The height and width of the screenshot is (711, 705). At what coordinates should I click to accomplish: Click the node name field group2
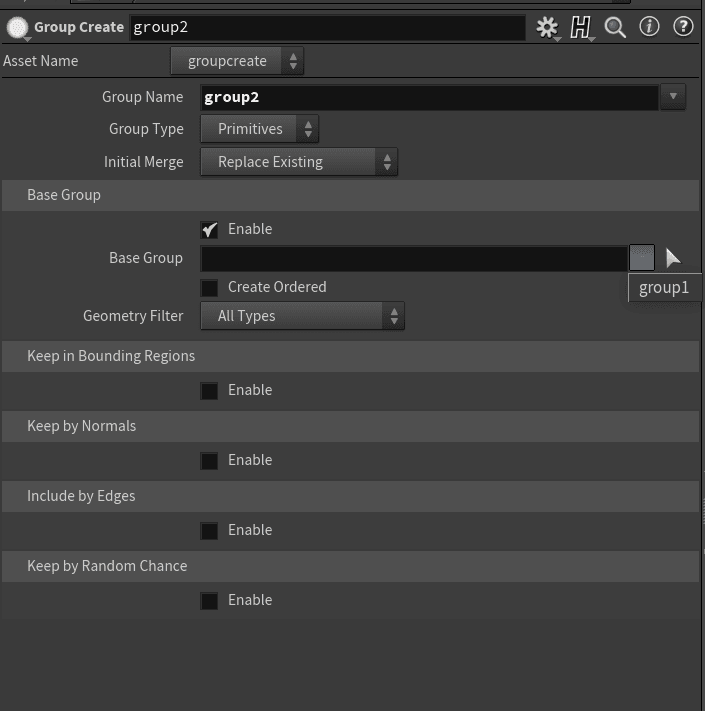click(x=326, y=27)
